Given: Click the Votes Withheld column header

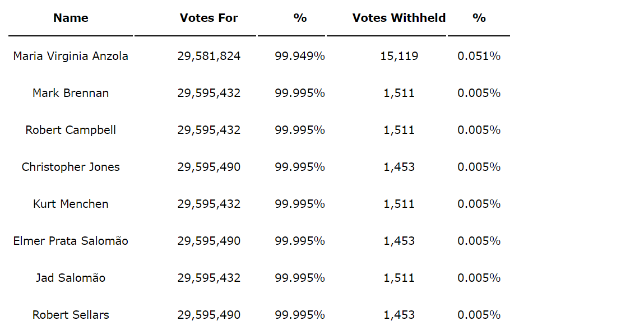Looking at the screenshot, I should click(x=399, y=18).
